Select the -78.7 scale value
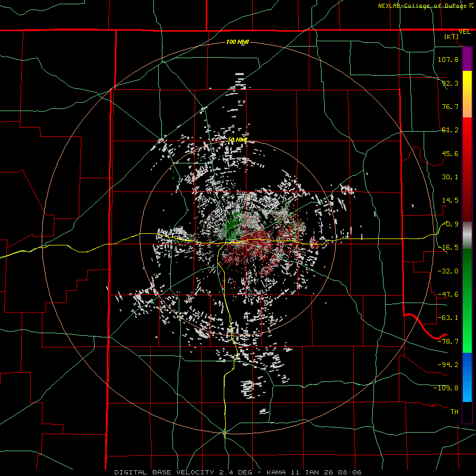This screenshot has height=476, width=476. pyautogui.click(x=448, y=341)
